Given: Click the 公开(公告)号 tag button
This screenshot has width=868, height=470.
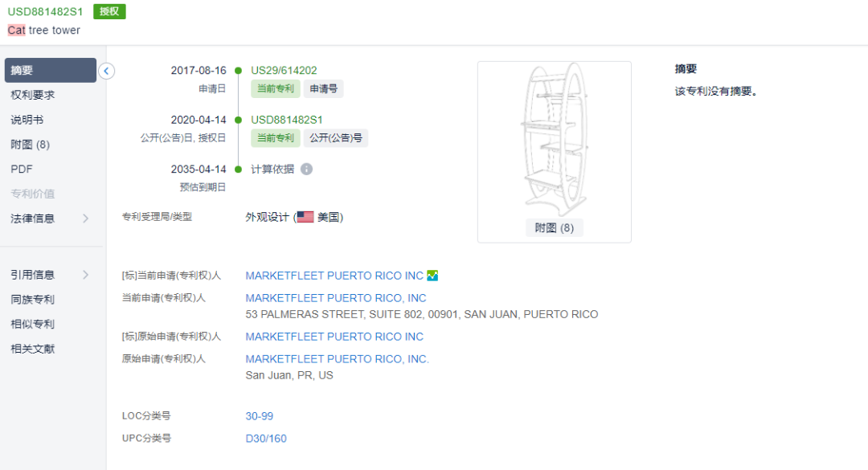Looking at the screenshot, I should point(335,138).
